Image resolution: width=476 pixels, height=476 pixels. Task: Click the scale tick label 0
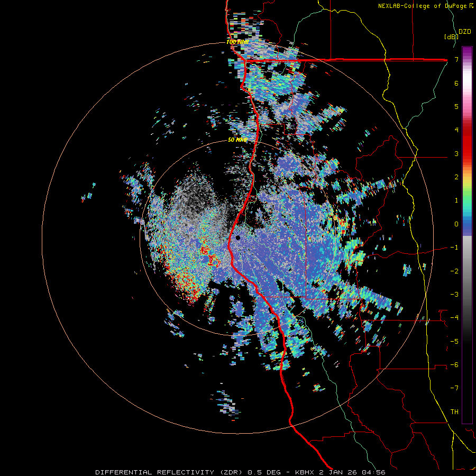[x=456, y=224]
